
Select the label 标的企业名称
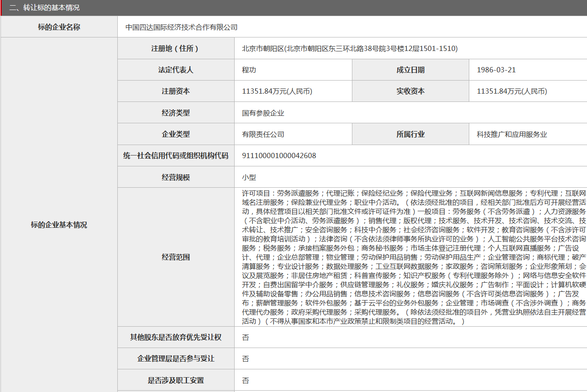click(59, 27)
